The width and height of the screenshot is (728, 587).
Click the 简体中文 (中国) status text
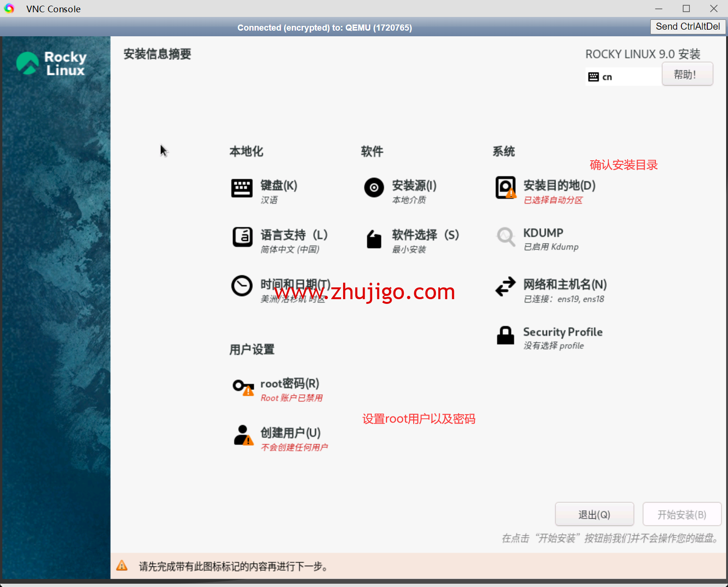pyautogui.click(x=290, y=249)
